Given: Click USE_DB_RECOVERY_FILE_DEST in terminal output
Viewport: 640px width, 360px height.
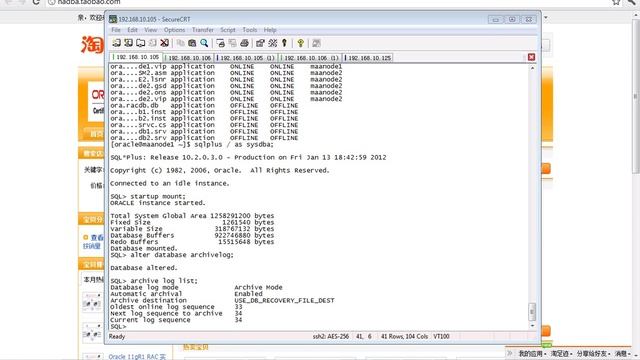Looking at the screenshot, I should click(x=284, y=300).
